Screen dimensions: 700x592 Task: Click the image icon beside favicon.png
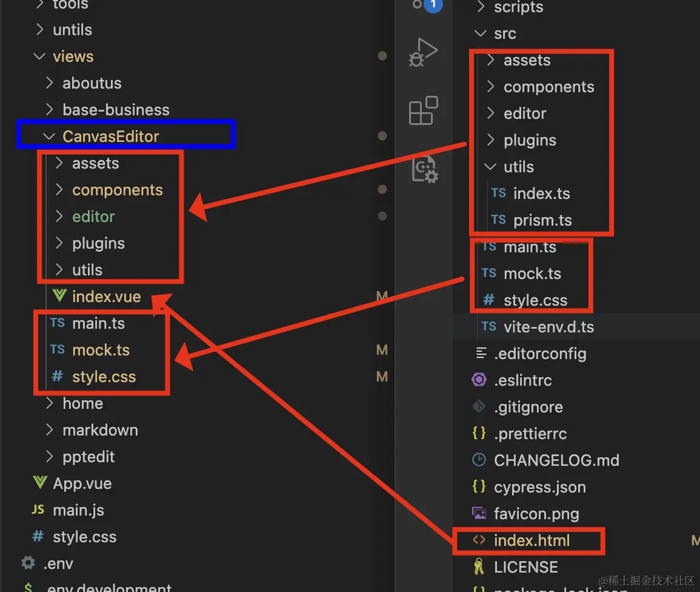point(479,513)
